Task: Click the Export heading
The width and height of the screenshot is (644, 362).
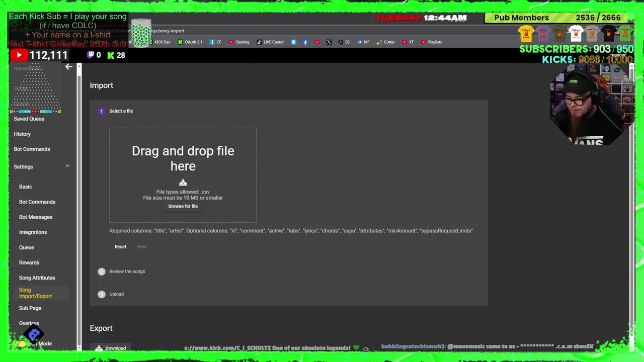Action: coord(101,328)
